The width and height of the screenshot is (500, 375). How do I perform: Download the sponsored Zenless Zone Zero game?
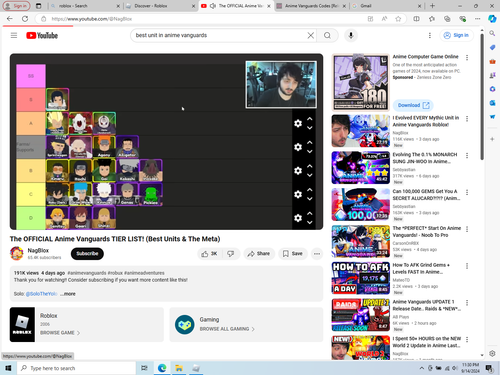click(x=413, y=105)
